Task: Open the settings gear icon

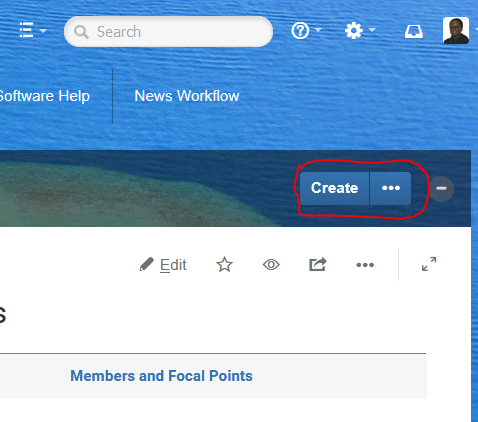Action: 354,31
